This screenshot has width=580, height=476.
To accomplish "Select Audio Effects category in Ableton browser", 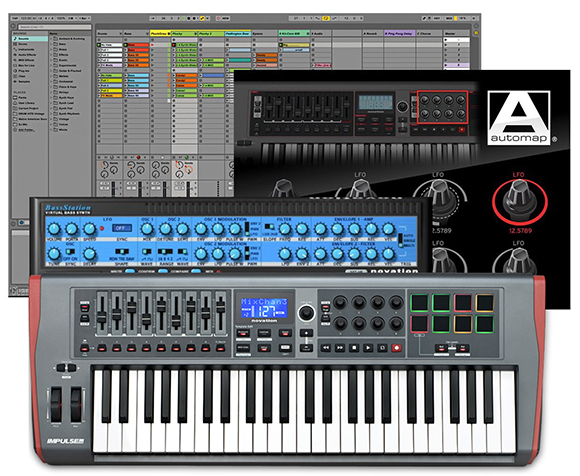I will click(x=30, y=55).
